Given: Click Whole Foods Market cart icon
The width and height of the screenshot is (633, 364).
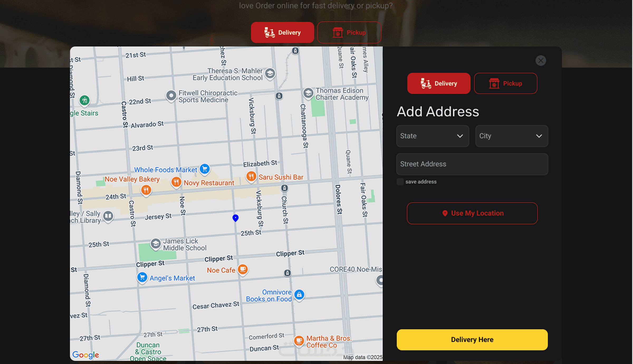Looking at the screenshot, I should click(x=205, y=169).
